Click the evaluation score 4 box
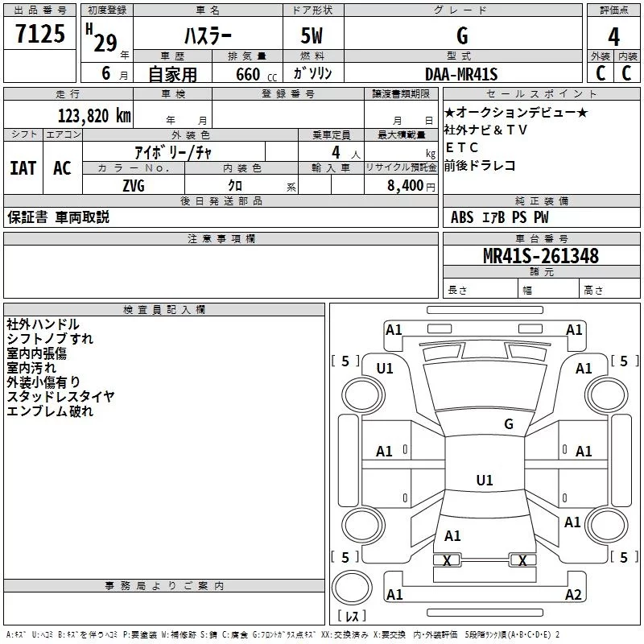Screen dimensions: 644x644 tap(613, 35)
